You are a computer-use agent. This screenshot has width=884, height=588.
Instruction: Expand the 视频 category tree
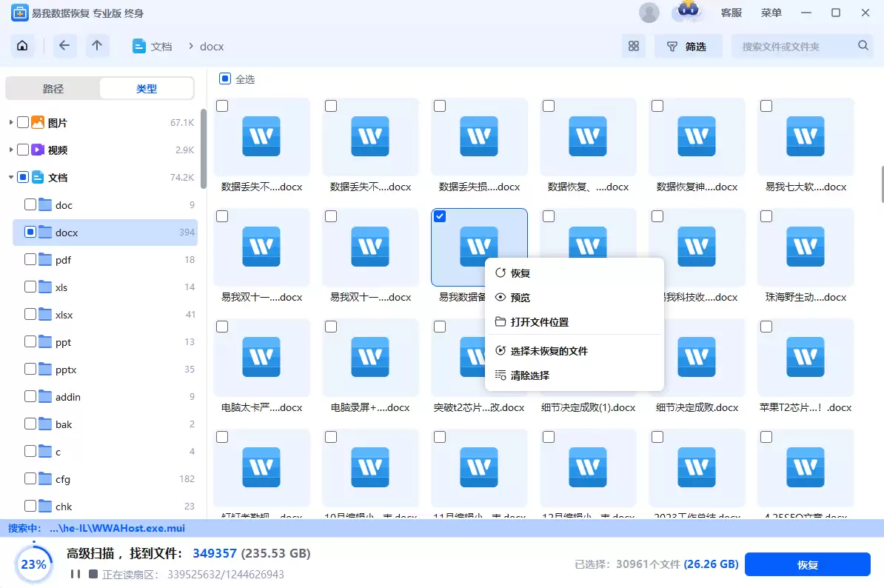point(10,150)
